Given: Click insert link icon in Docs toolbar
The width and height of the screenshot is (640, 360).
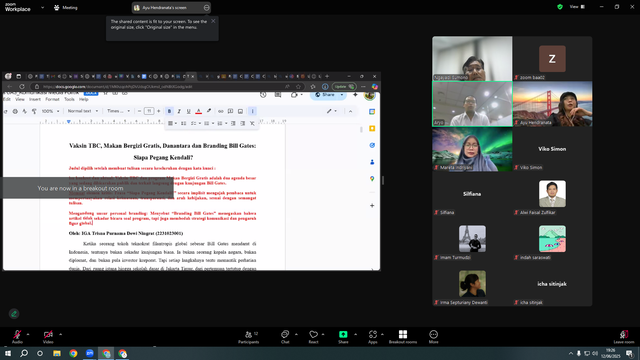Looking at the screenshot, I should pyautogui.click(x=220, y=111).
